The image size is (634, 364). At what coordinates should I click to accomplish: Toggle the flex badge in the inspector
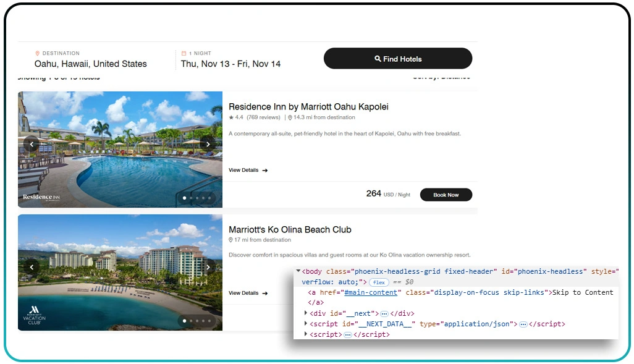pos(378,282)
